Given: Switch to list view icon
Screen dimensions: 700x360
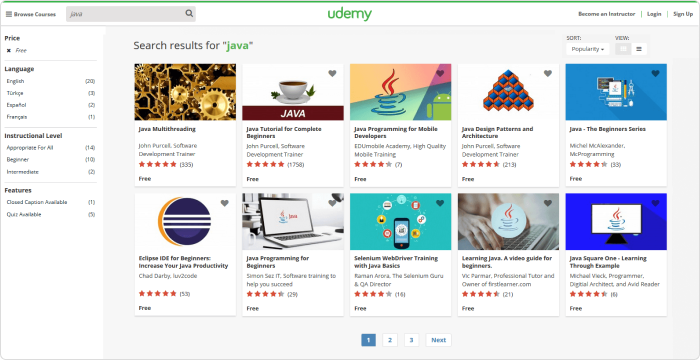Looking at the screenshot, I should point(639,49).
